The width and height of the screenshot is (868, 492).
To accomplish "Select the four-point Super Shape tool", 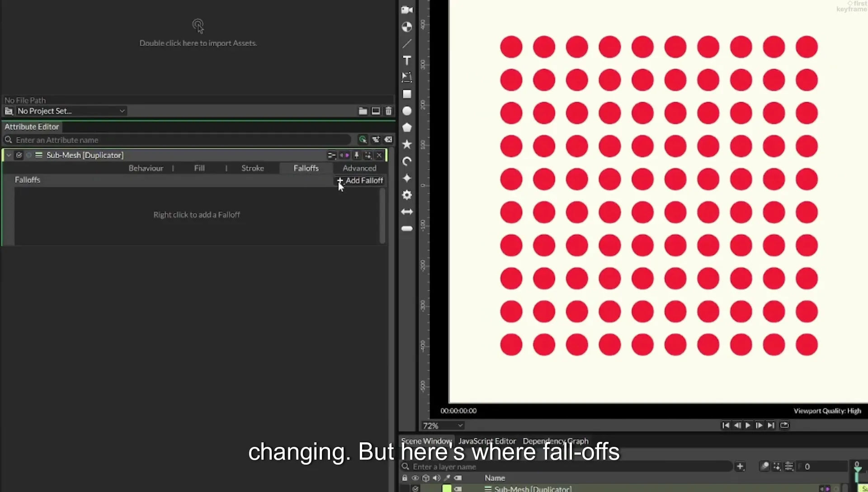I will click(407, 178).
